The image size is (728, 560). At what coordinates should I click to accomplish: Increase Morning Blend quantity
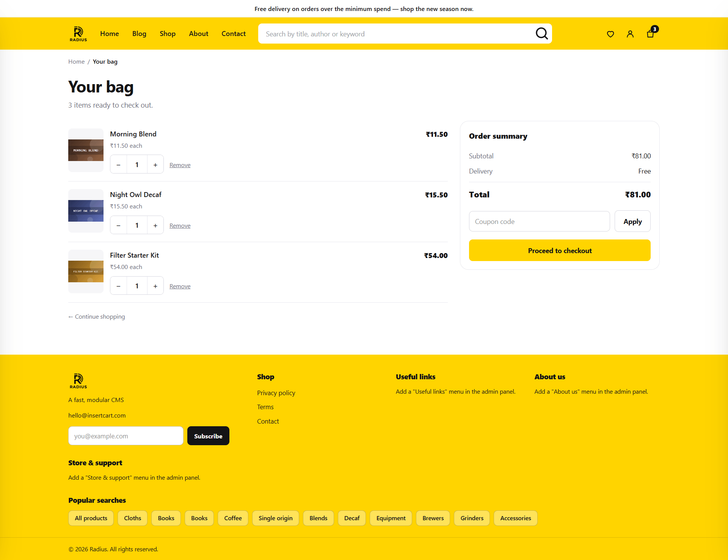155,165
